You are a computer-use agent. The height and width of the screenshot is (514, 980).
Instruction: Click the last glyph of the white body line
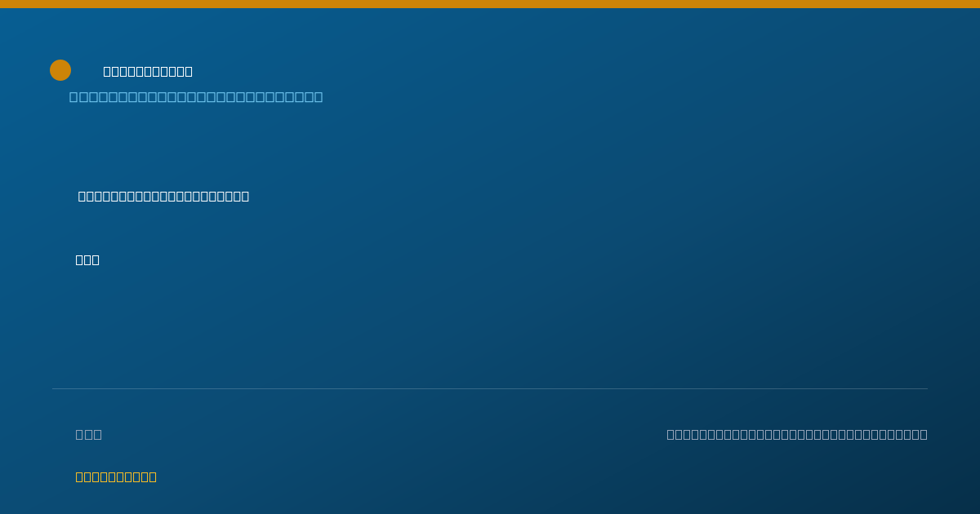point(245,196)
